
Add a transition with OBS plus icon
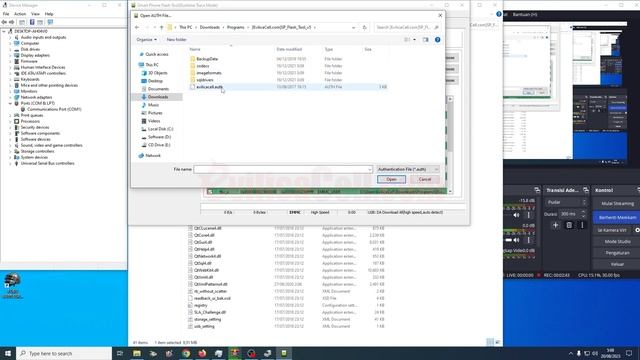tap(556, 225)
